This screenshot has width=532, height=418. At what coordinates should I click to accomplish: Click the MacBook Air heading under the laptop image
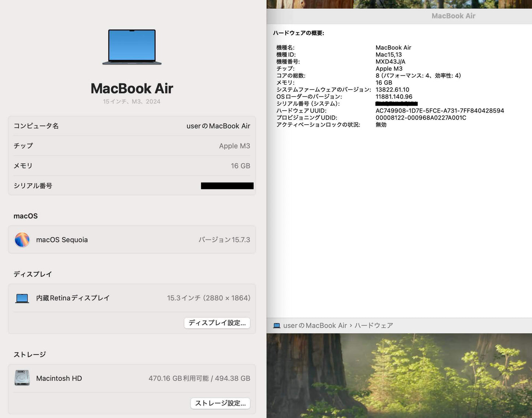point(132,88)
